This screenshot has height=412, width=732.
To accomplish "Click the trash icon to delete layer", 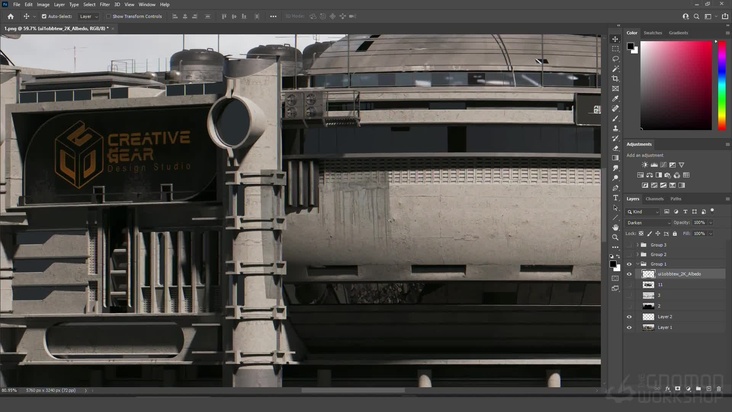I will point(719,388).
